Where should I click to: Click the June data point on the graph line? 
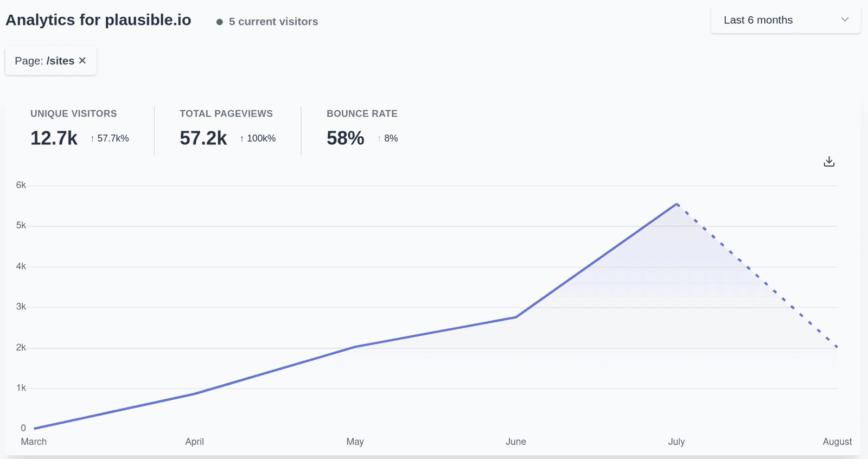516,317
